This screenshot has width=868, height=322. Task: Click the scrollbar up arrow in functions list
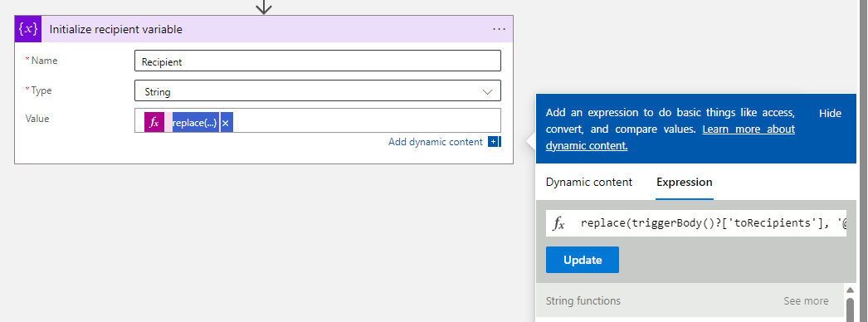coord(850,290)
